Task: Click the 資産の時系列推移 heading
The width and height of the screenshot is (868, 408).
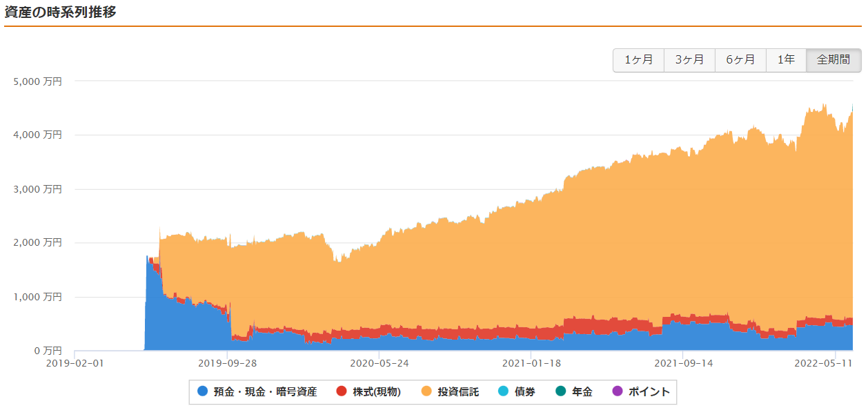Action: 59,12
